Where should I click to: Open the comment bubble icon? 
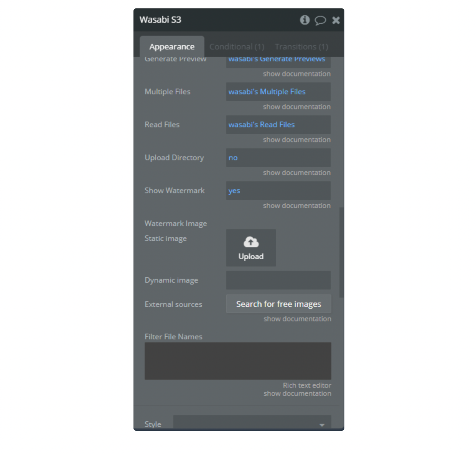[320, 20]
